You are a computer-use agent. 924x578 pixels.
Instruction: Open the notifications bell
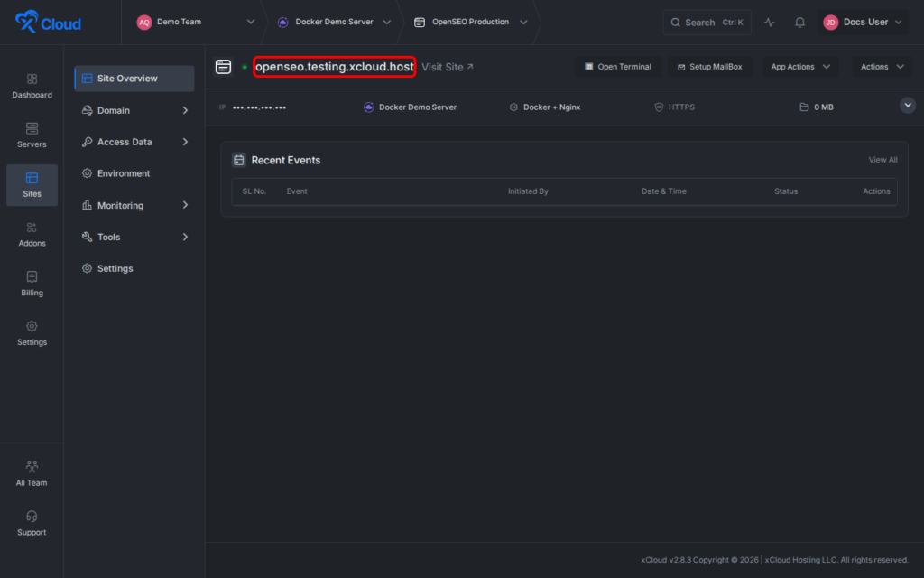point(799,23)
